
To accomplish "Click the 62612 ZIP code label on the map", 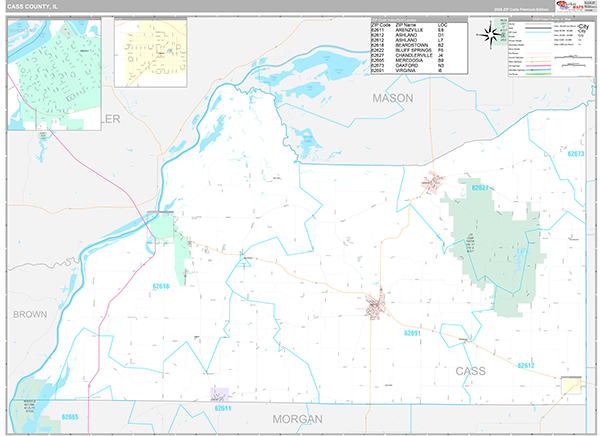I will [x=526, y=366].
